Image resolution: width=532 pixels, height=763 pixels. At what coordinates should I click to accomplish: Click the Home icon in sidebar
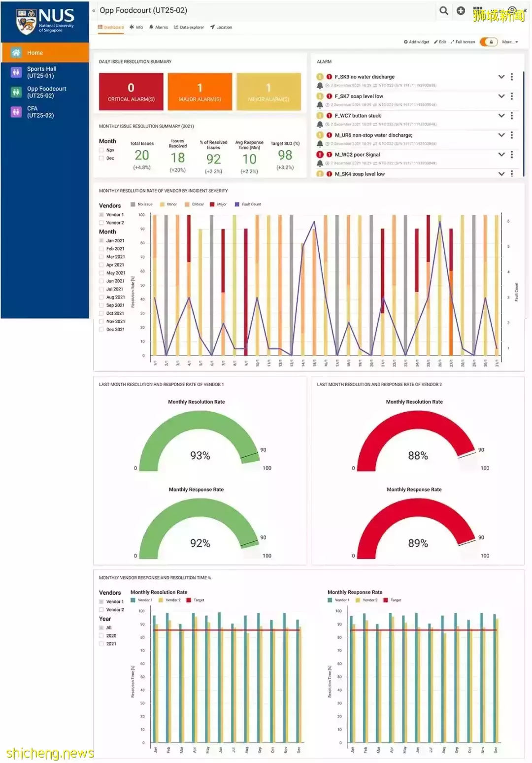click(16, 53)
